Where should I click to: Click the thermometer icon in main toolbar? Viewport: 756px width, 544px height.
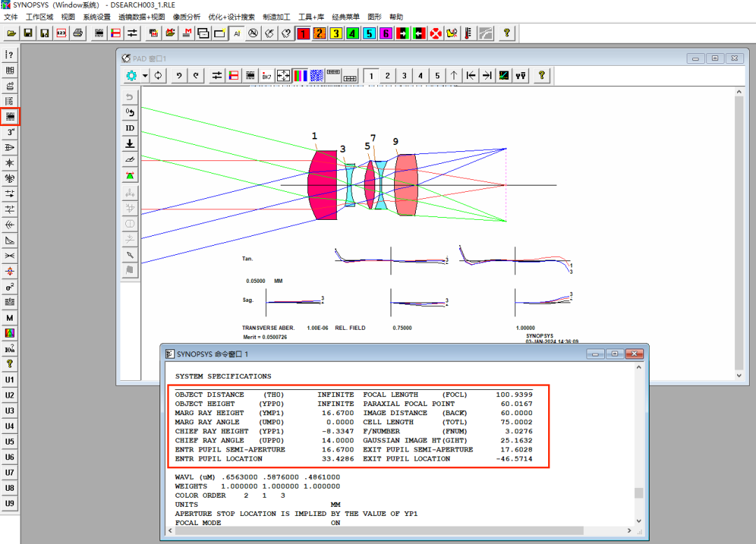tap(468, 34)
